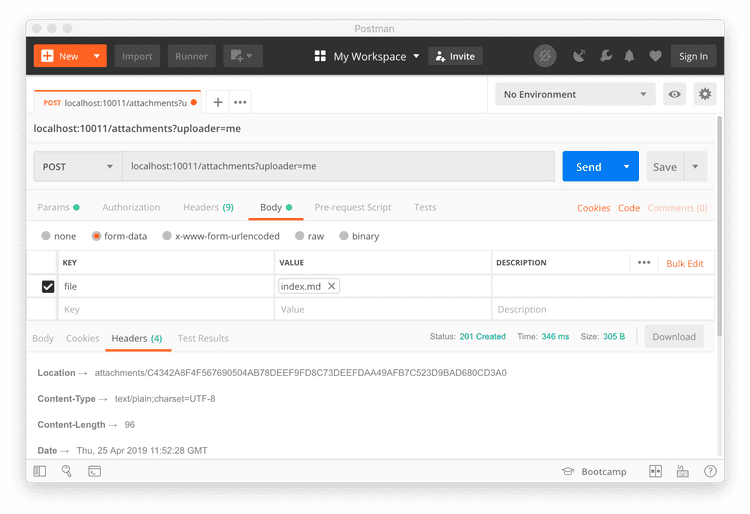Open the keyboard shortcuts icon
750x514 pixels.
click(683, 471)
